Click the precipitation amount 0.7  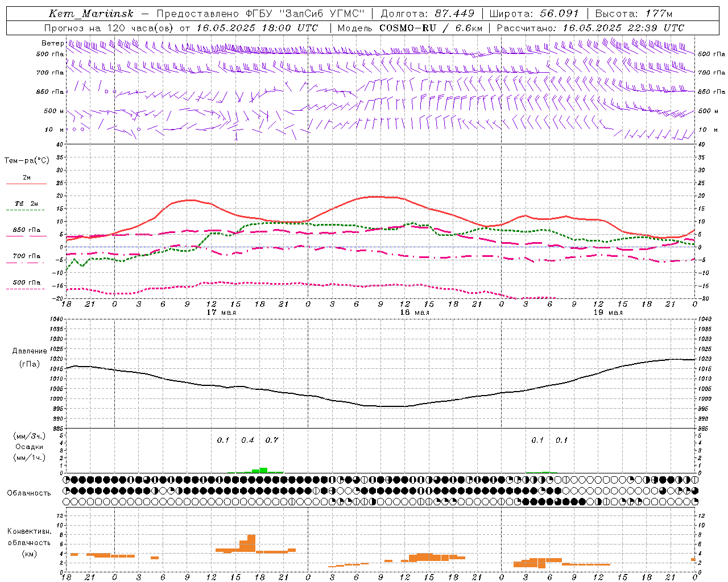click(x=272, y=440)
